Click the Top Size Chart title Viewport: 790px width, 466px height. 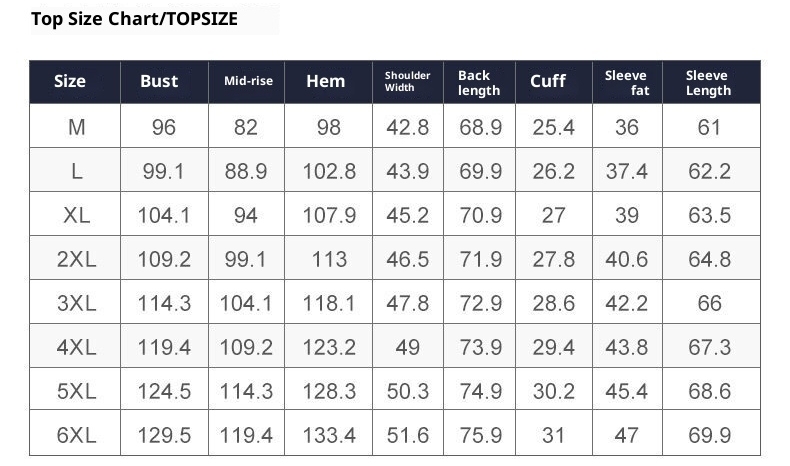tap(134, 19)
